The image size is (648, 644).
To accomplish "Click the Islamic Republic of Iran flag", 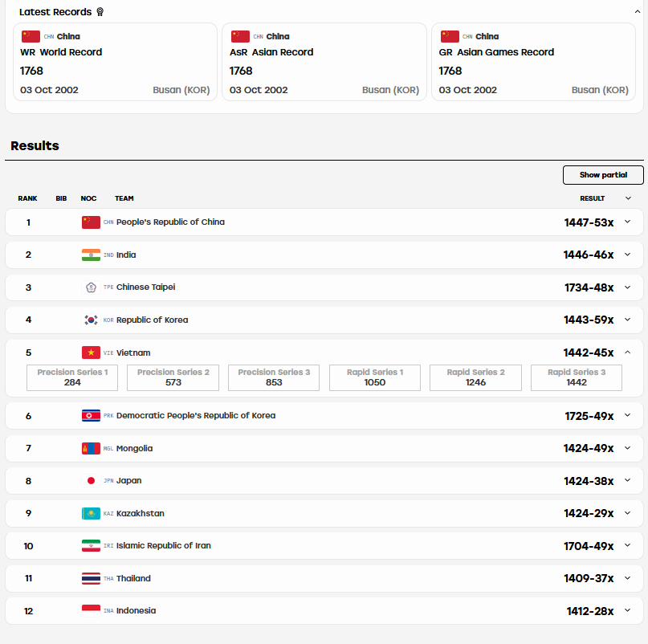I will [x=91, y=545].
